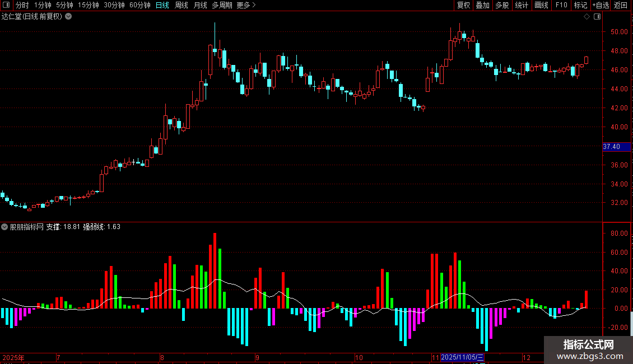Open F10 company information
The image size is (633, 364).
(561, 5)
